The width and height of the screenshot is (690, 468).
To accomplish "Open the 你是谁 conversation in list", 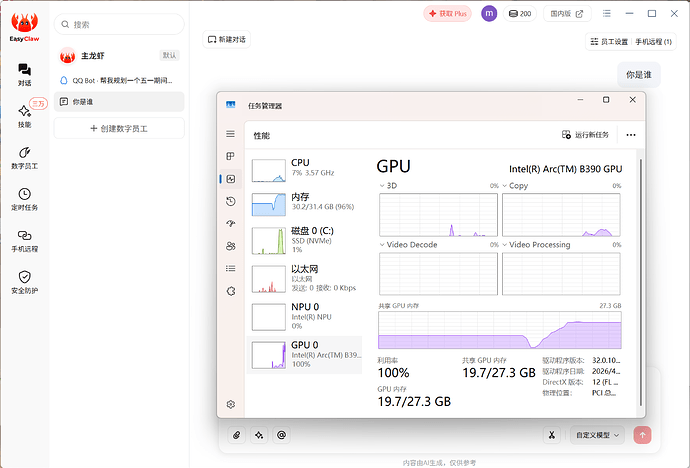I will tap(119, 102).
